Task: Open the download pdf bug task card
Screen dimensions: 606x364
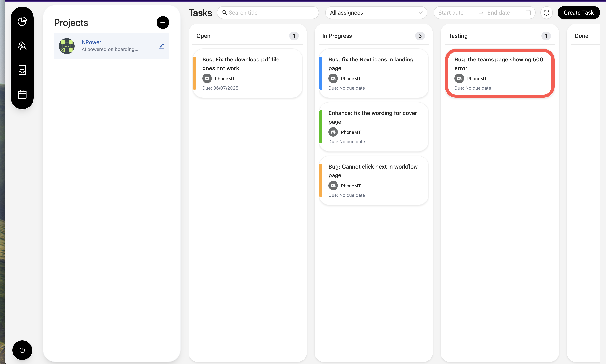Action: [x=247, y=73]
